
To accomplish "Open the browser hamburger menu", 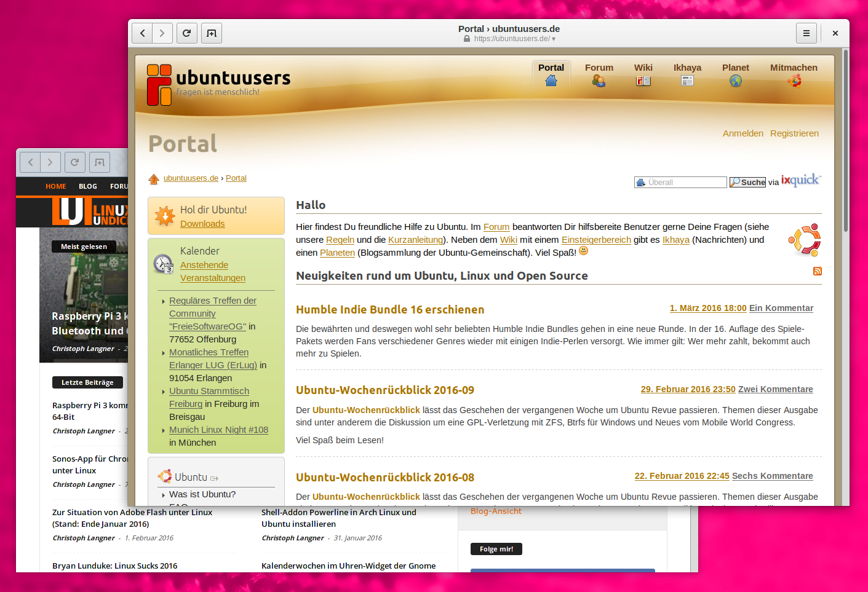I will coord(806,33).
